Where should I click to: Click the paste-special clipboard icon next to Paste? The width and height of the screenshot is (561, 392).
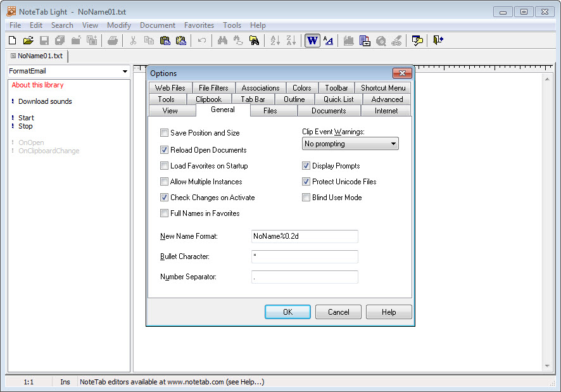click(181, 41)
